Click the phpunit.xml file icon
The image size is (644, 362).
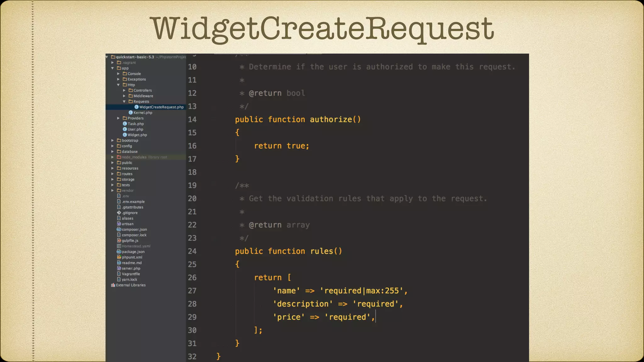click(119, 257)
